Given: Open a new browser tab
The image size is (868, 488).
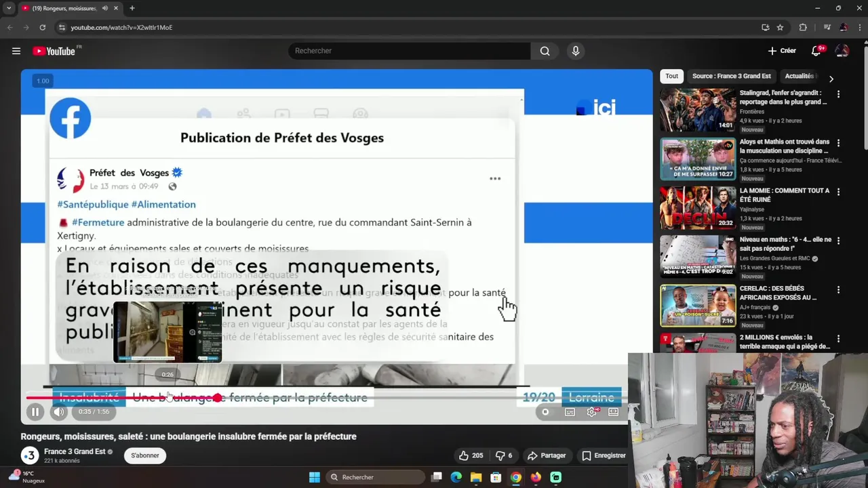Looking at the screenshot, I should pos(132,8).
